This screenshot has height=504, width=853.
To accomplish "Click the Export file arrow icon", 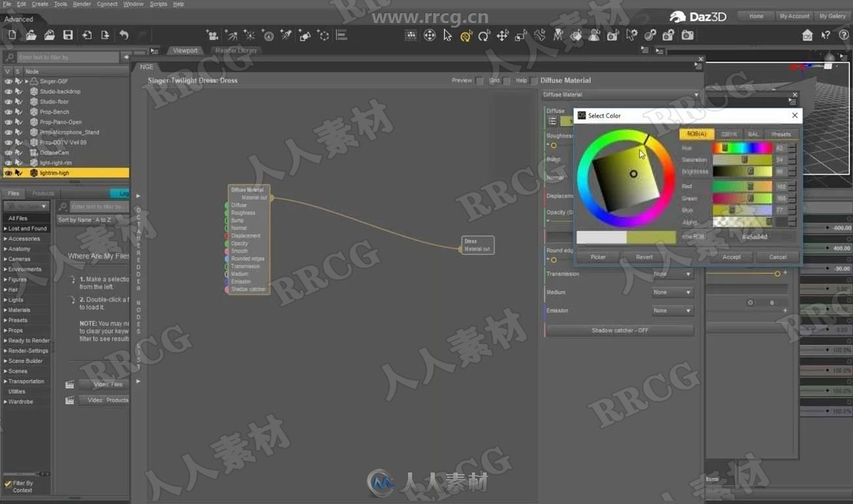I will (x=105, y=35).
